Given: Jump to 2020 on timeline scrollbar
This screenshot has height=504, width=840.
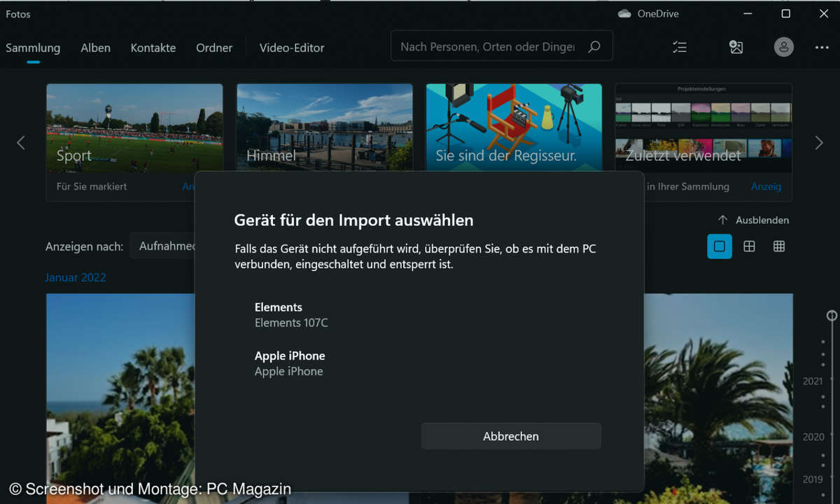Looking at the screenshot, I should pos(813,437).
